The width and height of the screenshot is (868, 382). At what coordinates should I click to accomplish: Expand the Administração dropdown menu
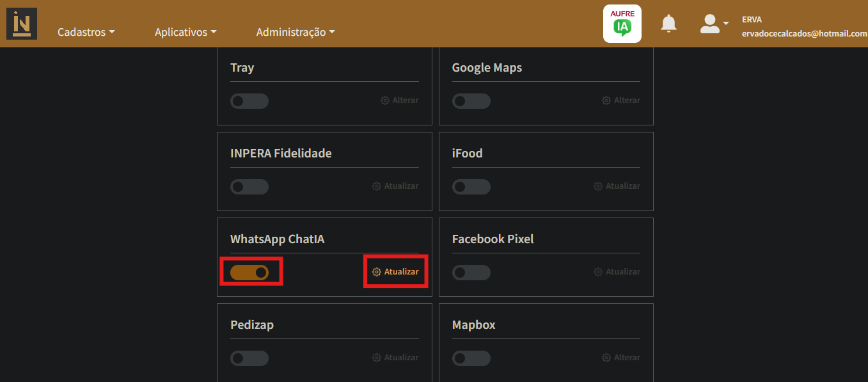point(295,32)
